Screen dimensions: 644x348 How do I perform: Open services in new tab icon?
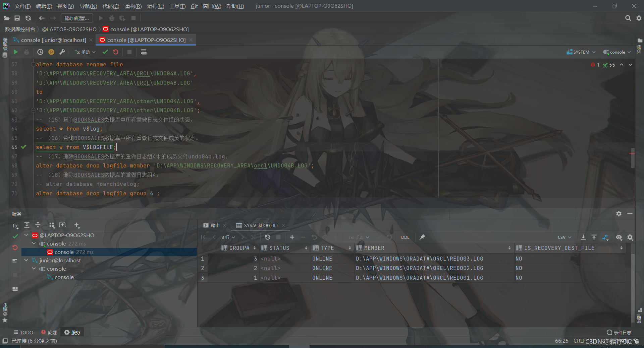62,225
